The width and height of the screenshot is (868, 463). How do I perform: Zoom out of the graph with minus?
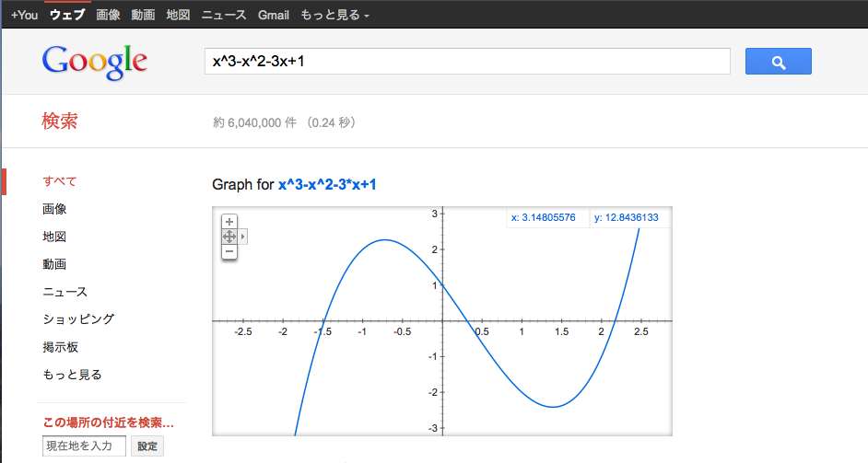pos(229,251)
